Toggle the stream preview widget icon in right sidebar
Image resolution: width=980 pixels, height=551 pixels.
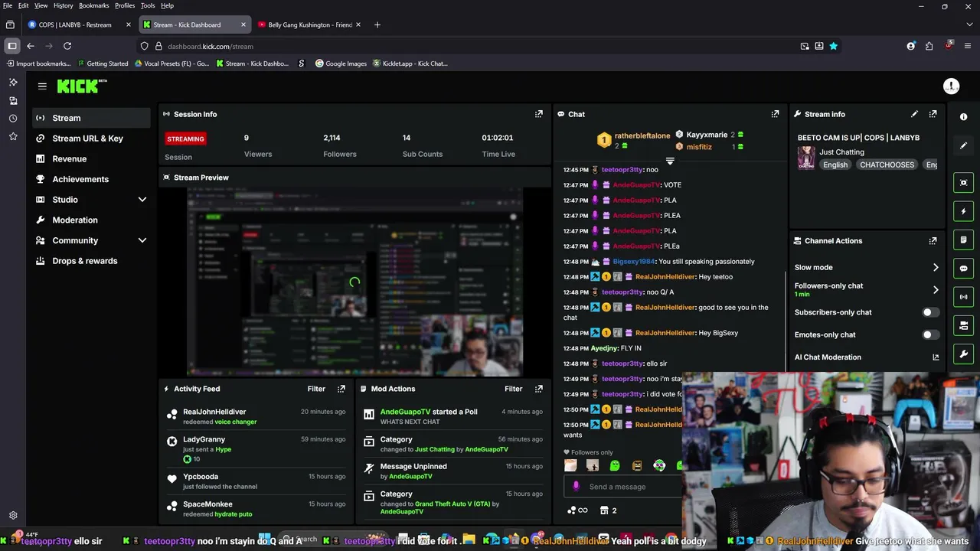coord(964,182)
